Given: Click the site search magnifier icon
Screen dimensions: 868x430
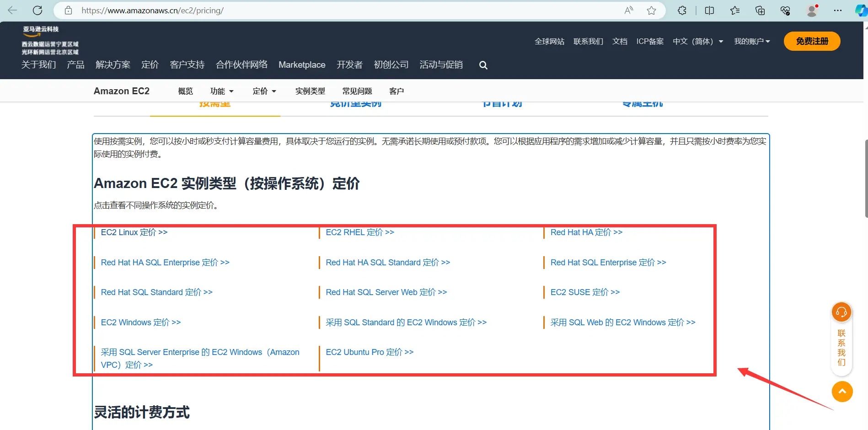Looking at the screenshot, I should coord(483,65).
